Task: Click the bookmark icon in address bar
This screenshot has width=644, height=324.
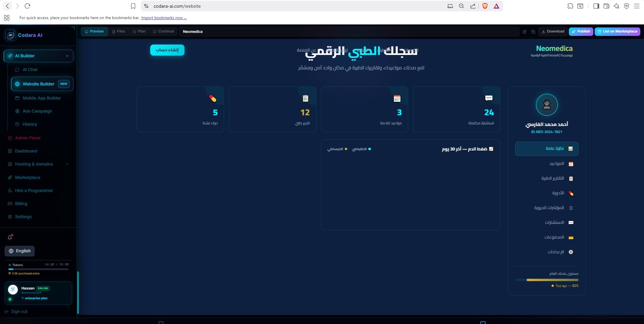Action: click(133, 6)
